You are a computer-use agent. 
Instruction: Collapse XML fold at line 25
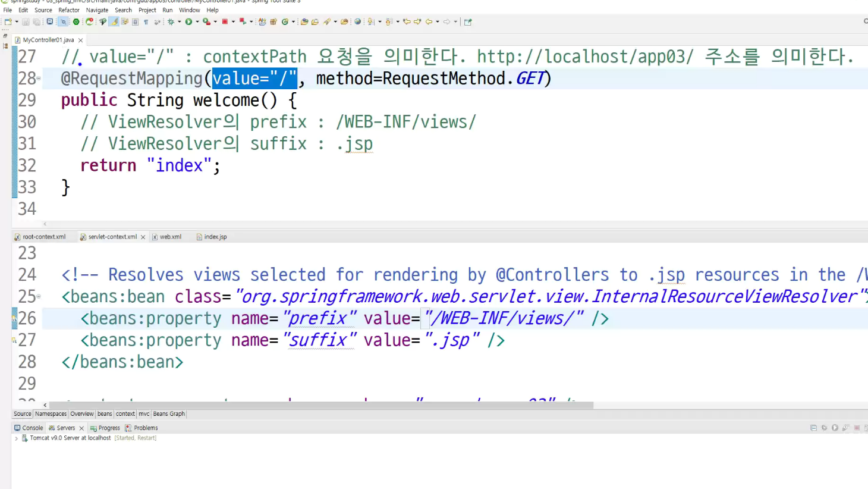click(39, 296)
